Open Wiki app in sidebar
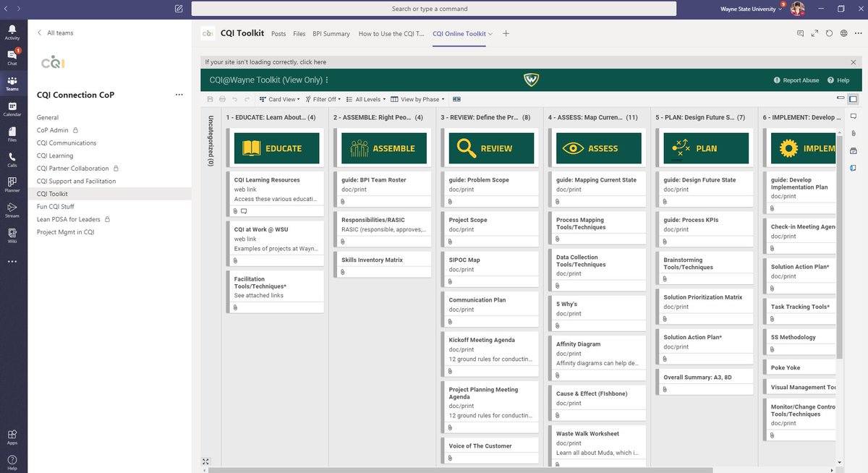The width and height of the screenshot is (868, 473). (12, 235)
